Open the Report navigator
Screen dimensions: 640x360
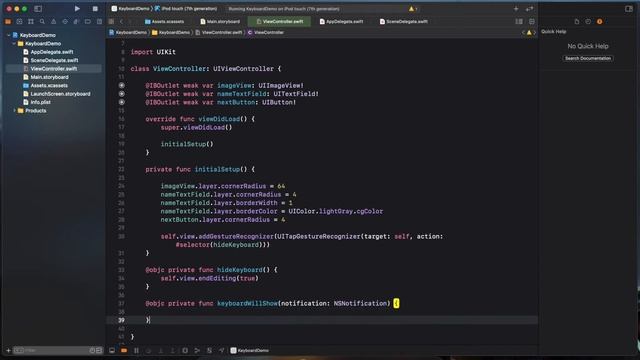(x=99, y=21)
